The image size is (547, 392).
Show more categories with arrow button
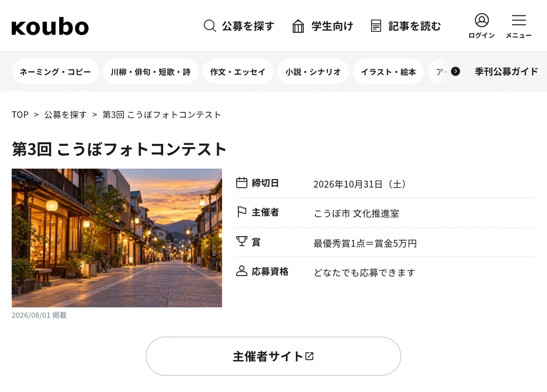tap(455, 72)
